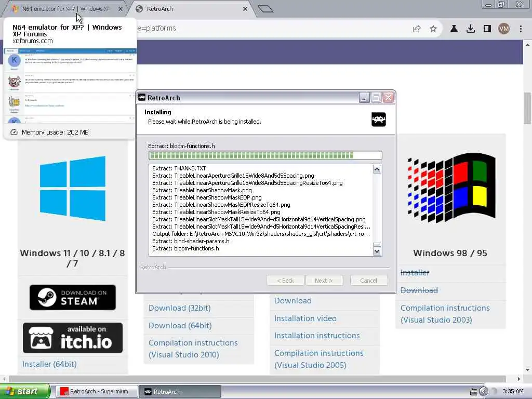Click the Back button in installer
Image resolution: width=532 pixels, height=399 pixels.
[285, 281]
